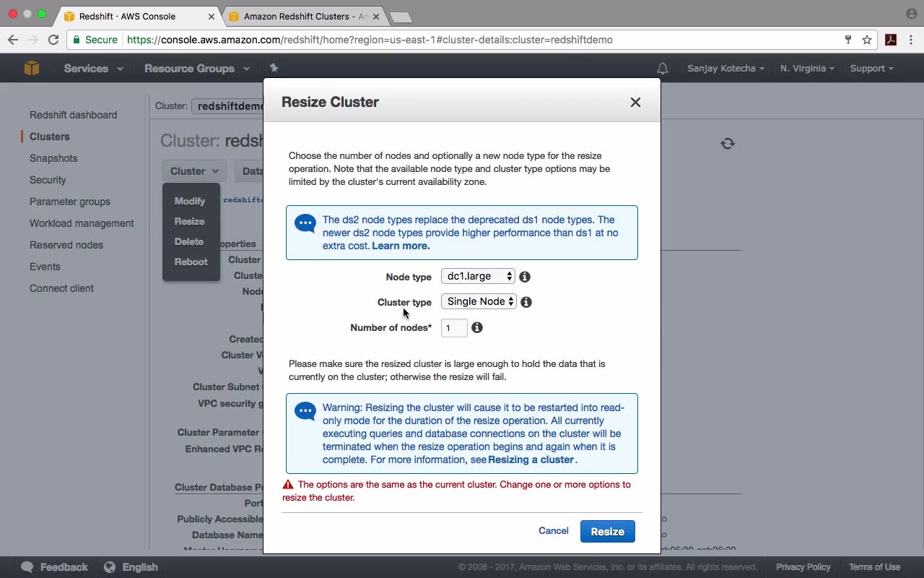Click the refresh icon on cluster page
Viewport: 924px width, 578px height.
[x=728, y=143]
